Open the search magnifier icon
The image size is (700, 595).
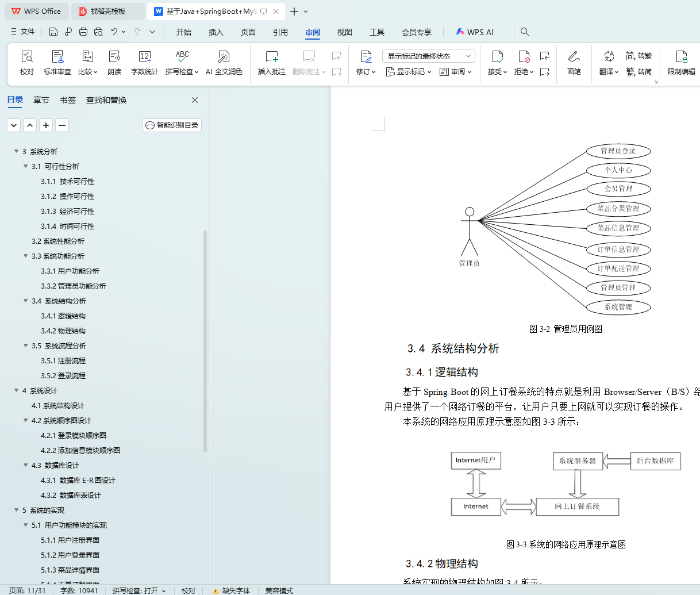[525, 32]
